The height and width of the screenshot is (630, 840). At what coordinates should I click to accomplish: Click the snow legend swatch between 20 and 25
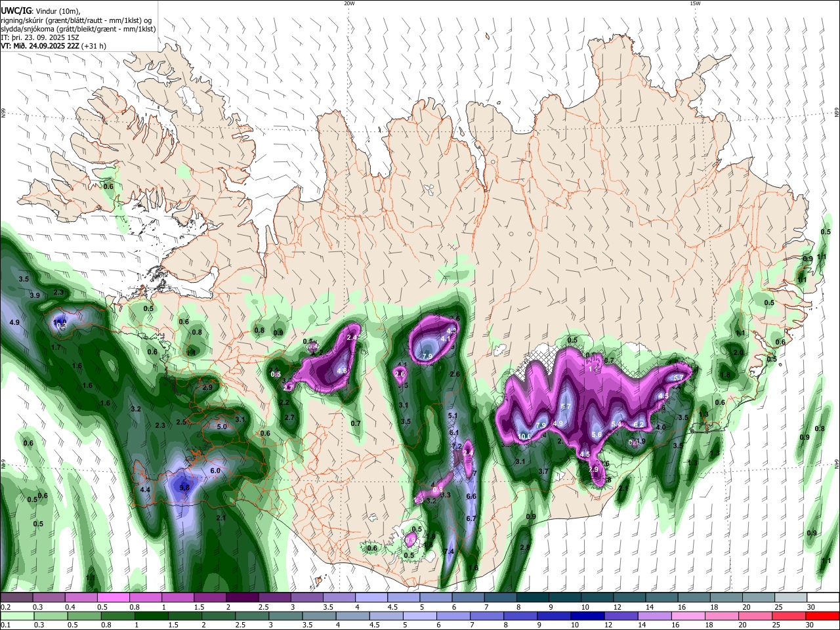(759, 598)
